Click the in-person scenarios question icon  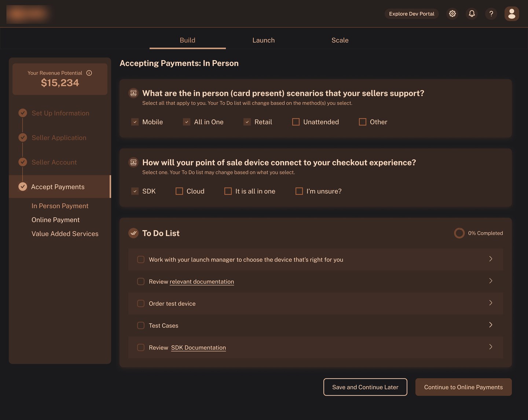(133, 93)
